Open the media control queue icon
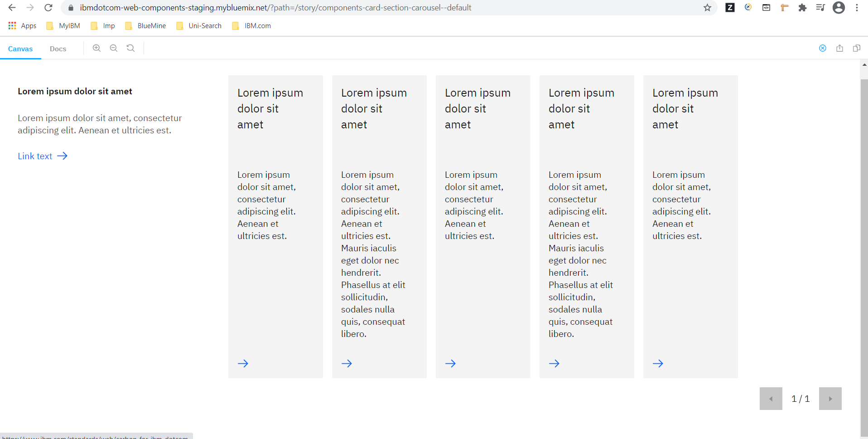 point(820,8)
